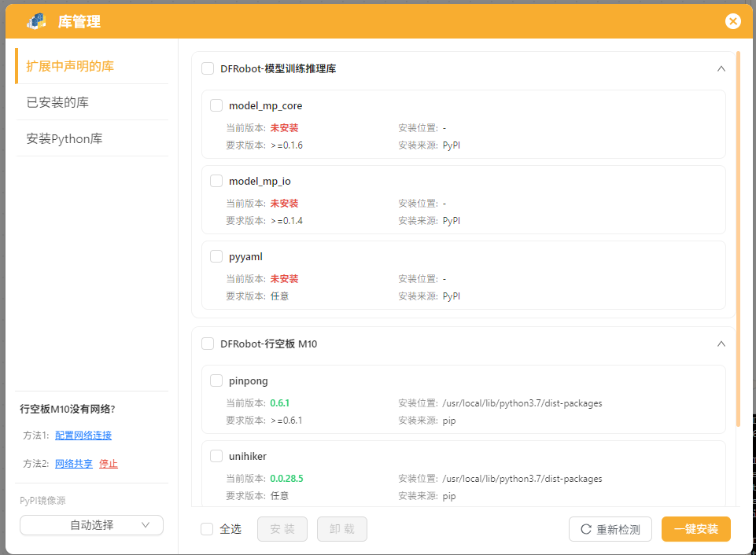Click the 未安装 status of model_mp_io
The width and height of the screenshot is (756, 555).
[x=284, y=204]
